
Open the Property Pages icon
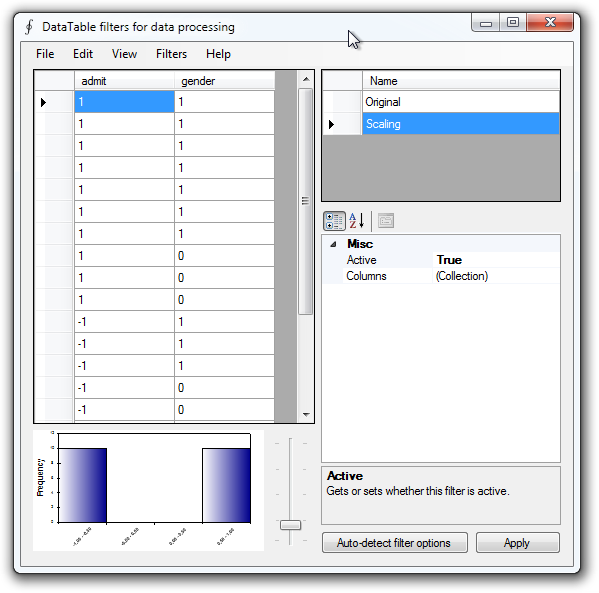pyautogui.click(x=386, y=221)
